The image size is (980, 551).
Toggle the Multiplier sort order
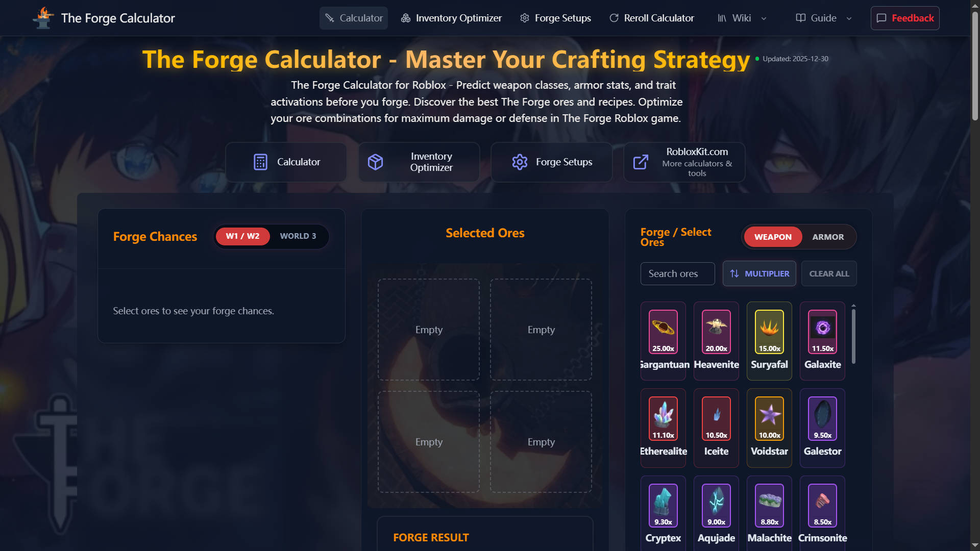click(x=759, y=273)
